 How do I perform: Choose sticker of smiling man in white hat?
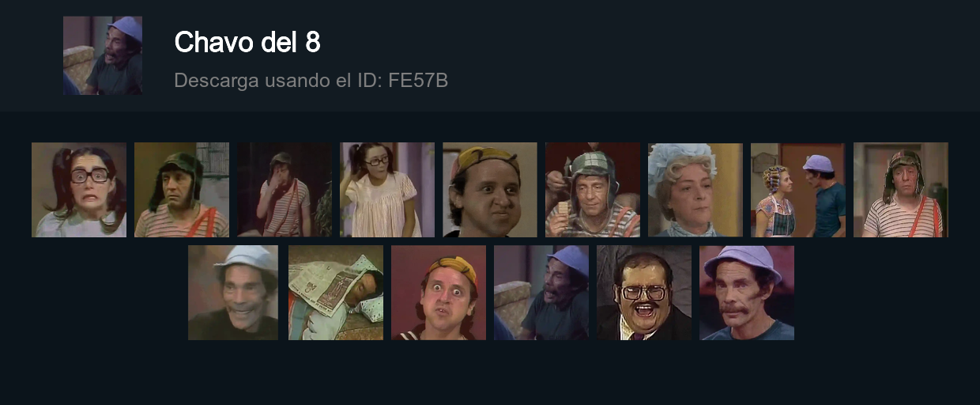tap(233, 293)
